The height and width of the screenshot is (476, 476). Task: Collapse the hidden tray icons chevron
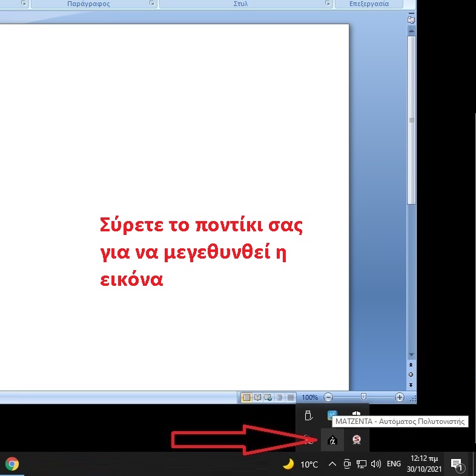(332, 464)
